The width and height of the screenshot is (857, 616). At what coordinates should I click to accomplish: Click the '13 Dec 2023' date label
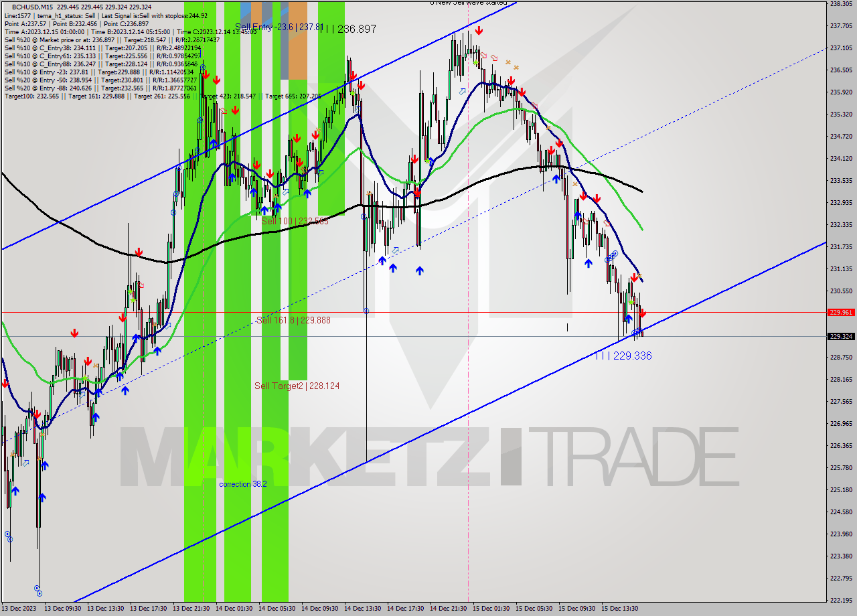click(19, 609)
